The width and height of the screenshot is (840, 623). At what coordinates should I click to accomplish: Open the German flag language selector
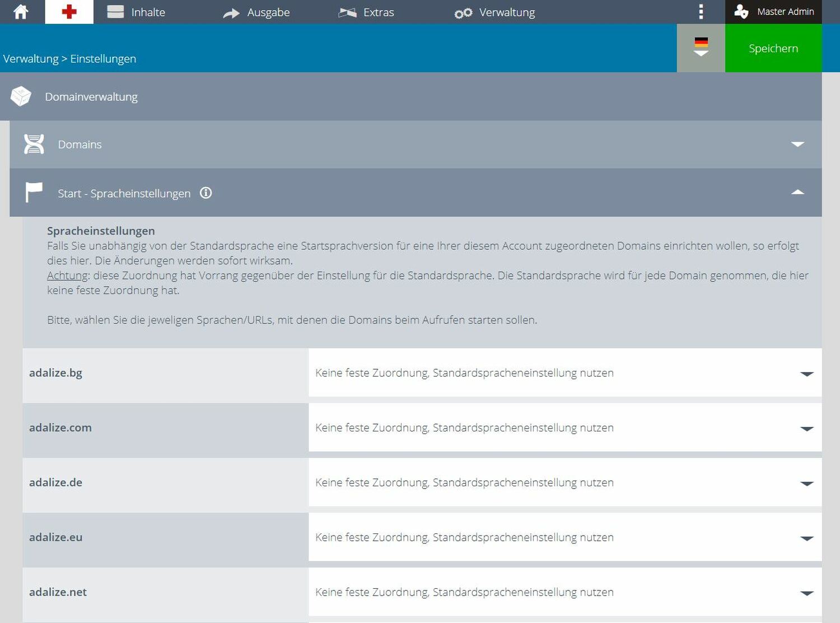[701, 48]
